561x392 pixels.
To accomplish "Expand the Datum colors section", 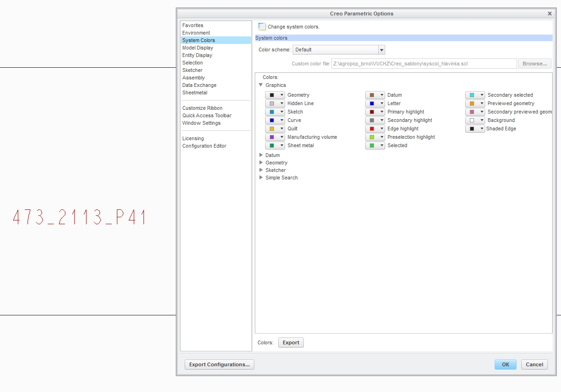I will click(261, 155).
